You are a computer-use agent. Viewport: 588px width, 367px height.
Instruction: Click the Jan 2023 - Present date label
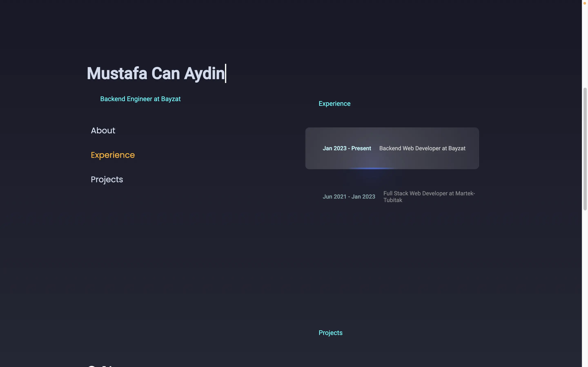(347, 148)
